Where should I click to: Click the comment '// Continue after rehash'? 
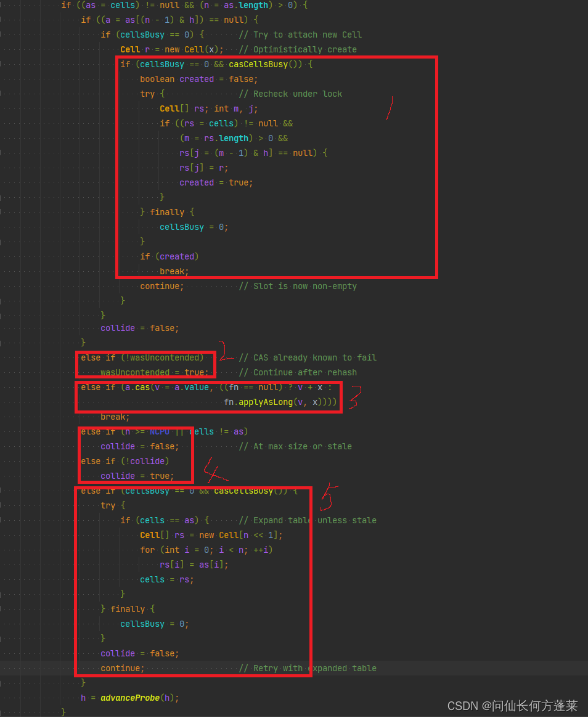[x=298, y=373]
